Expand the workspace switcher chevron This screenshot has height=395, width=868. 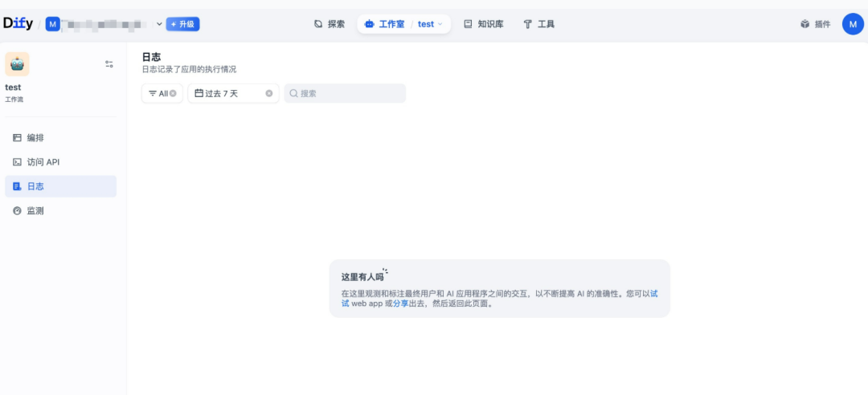159,24
